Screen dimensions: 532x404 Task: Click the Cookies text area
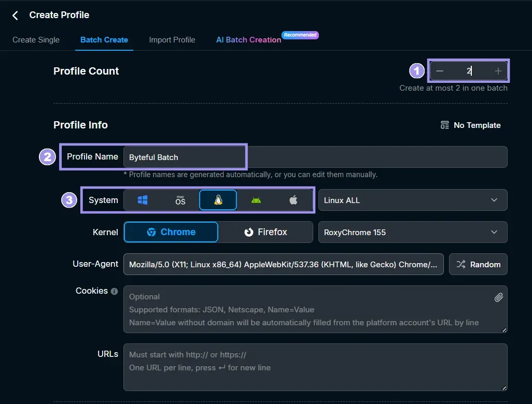click(315, 309)
